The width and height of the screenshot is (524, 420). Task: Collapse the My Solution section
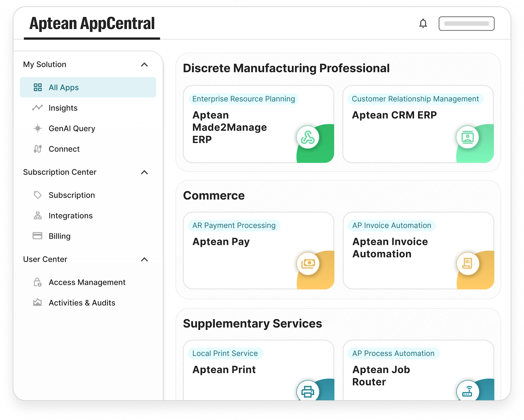pyautogui.click(x=144, y=65)
